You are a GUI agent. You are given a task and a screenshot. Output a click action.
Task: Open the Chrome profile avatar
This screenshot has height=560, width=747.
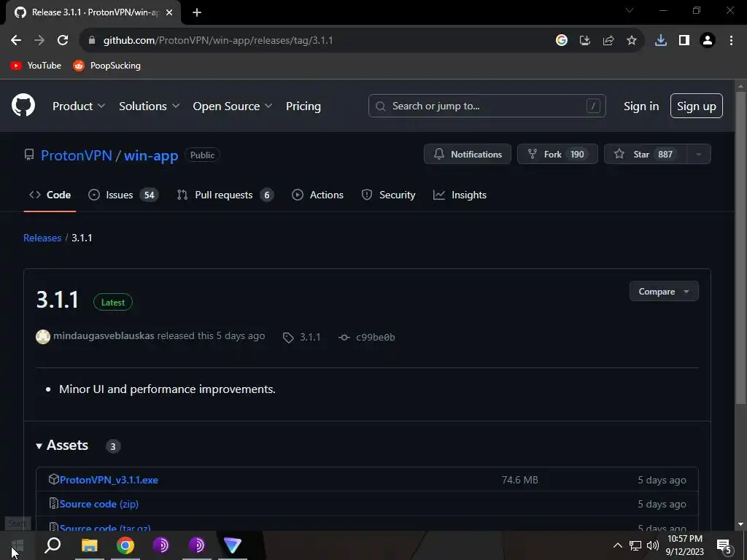click(708, 41)
